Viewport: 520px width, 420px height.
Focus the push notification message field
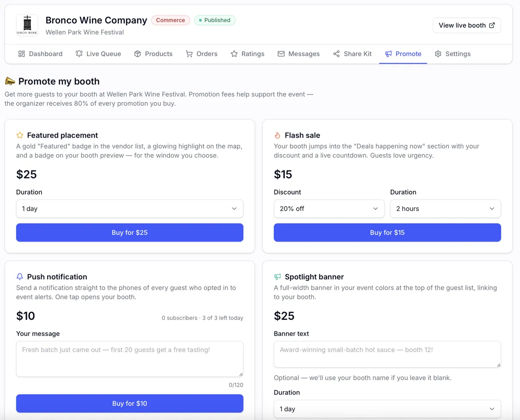pyautogui.click(x=130, y=359)
